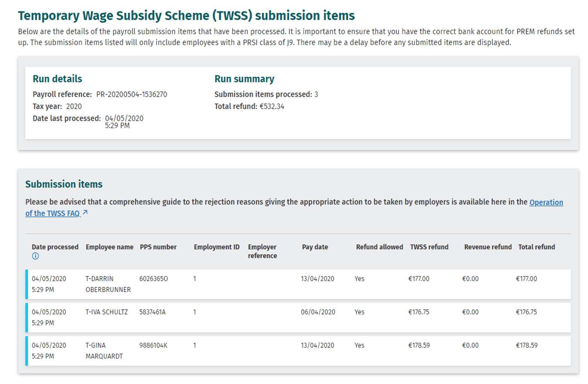Image resolution: width=588 pixels, height=384 pixels.
Task: Click the Employer reference column header
Action: [x=262, y=251]
